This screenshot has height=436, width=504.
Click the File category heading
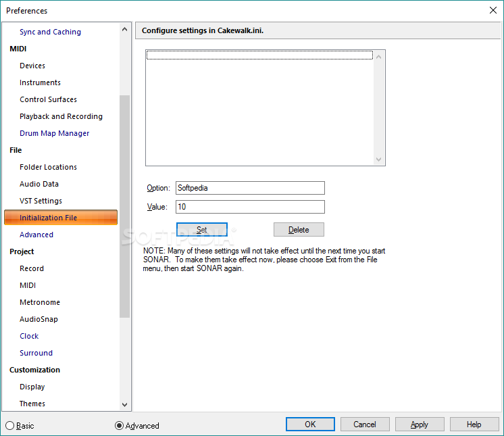point(16,150)
